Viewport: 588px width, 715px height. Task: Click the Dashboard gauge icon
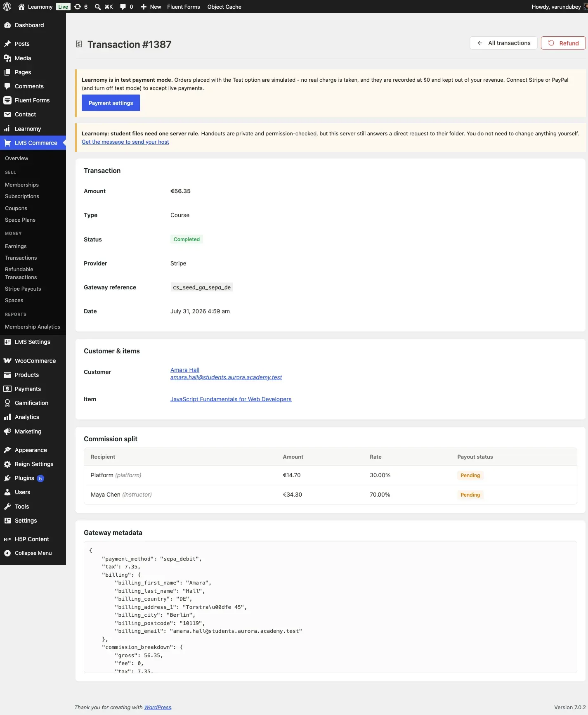click(x=7, y=25)
